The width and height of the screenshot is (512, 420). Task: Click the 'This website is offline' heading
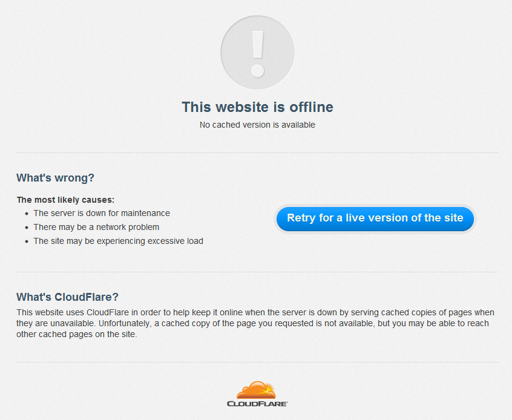coord(257,107)
